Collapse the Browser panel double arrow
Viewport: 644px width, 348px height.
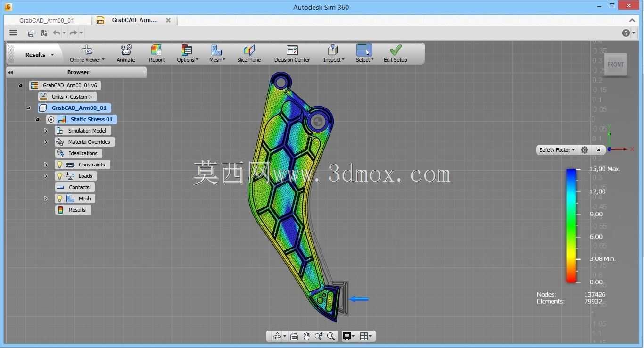(10, 72)
